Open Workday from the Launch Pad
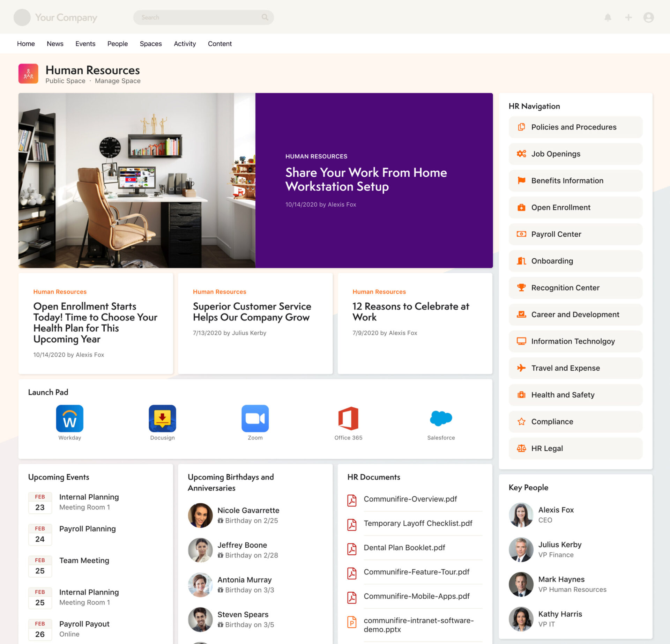The width and height of the screenshot is (670, 644). pyautogui.click(x=69, y=419)
